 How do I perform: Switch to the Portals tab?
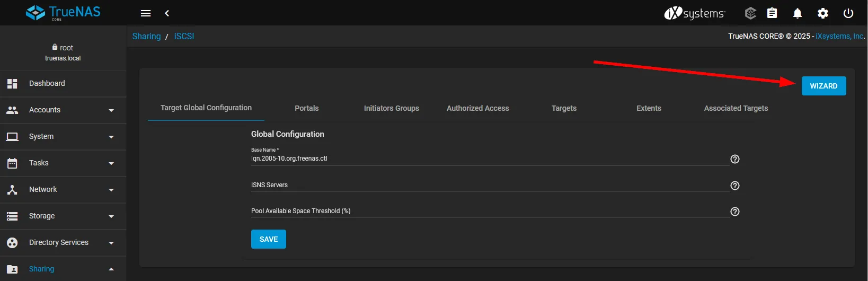coord(306,108)
